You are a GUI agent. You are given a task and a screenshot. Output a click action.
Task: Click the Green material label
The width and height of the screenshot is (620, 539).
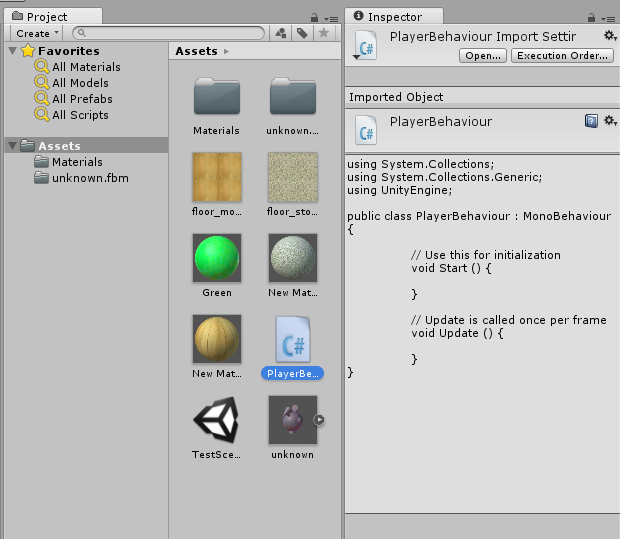click(217, 293)
